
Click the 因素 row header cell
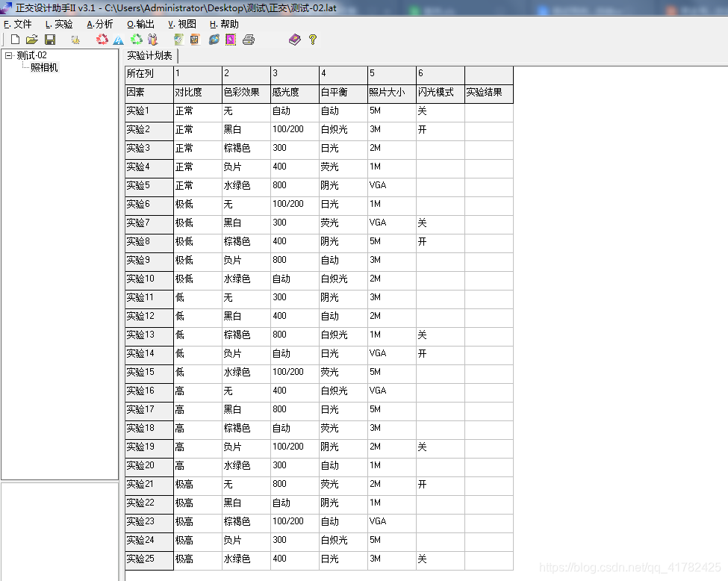click(149, 93)
